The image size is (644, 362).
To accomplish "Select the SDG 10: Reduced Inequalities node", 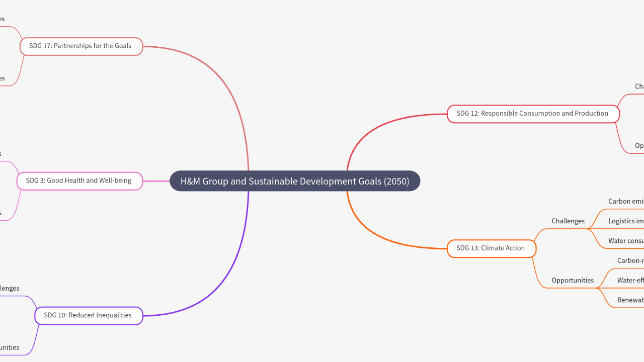I will coord(89,315).
